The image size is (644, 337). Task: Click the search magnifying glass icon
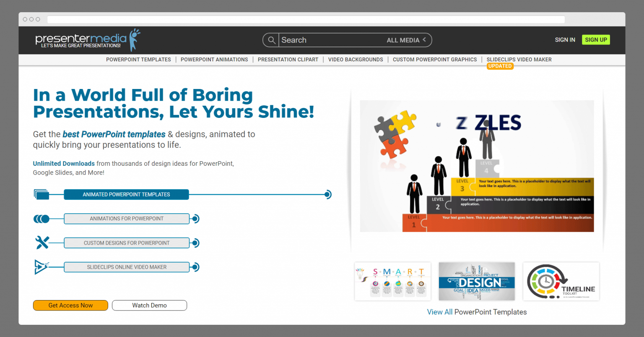(271, 40)
